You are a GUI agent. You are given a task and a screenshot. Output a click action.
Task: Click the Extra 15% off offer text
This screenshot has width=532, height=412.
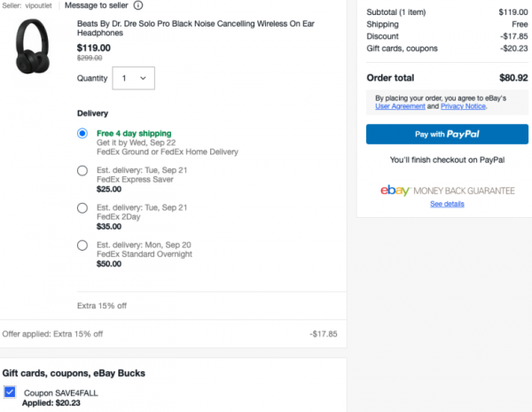102,306
